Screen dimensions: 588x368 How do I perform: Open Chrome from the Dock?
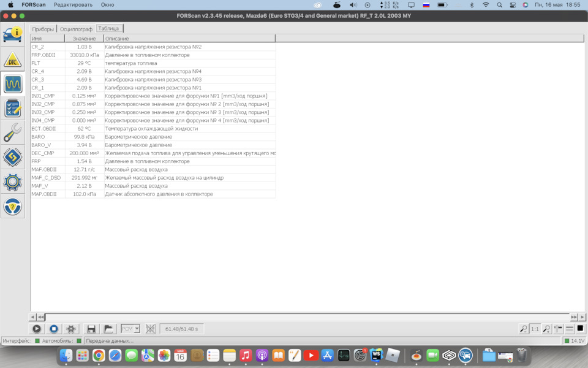(x=99, y=355)
